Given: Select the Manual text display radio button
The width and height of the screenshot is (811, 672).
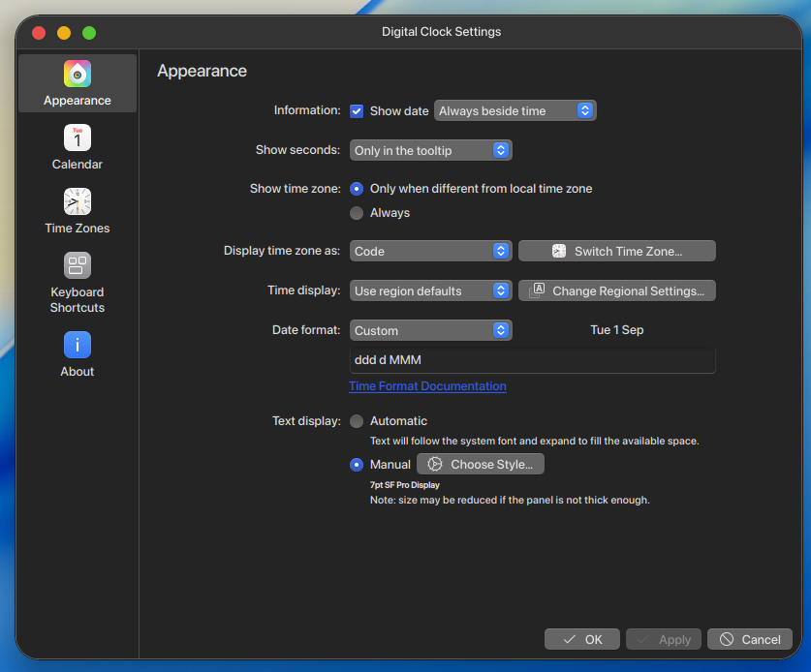Looking at the screenshot, I should coord(357,465).
